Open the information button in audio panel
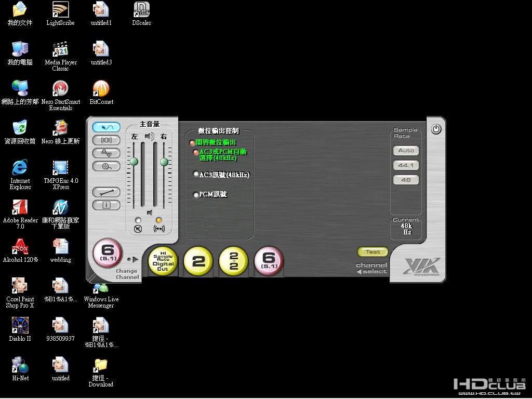 click(106, 205)
